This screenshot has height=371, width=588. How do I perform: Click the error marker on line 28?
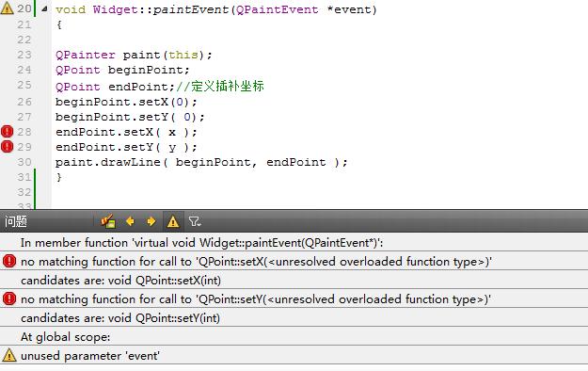coord(8,132)
